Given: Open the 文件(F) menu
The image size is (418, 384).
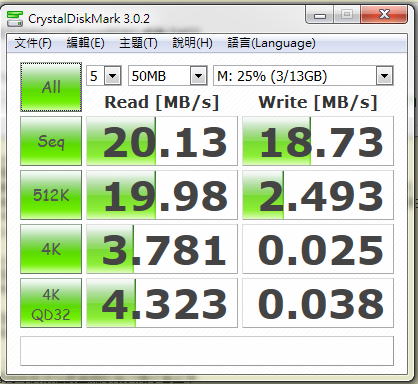Looking at the screenshot, I should coord(33,43).
